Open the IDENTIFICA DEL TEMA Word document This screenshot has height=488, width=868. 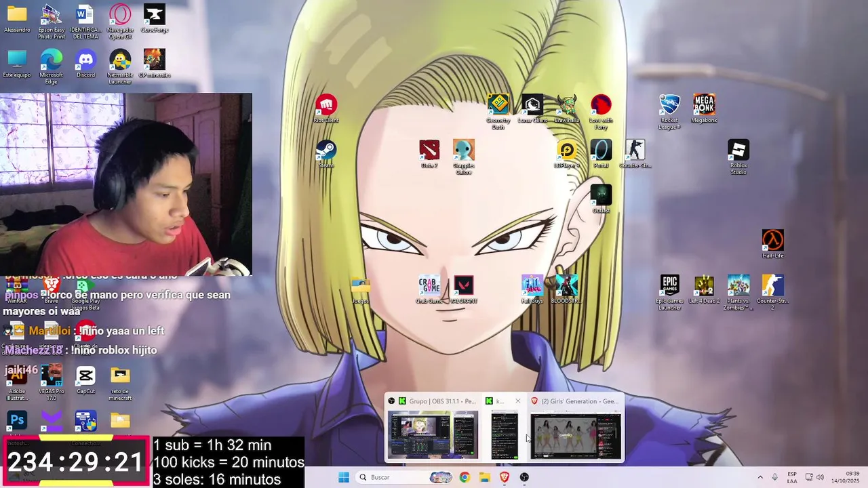85,21
